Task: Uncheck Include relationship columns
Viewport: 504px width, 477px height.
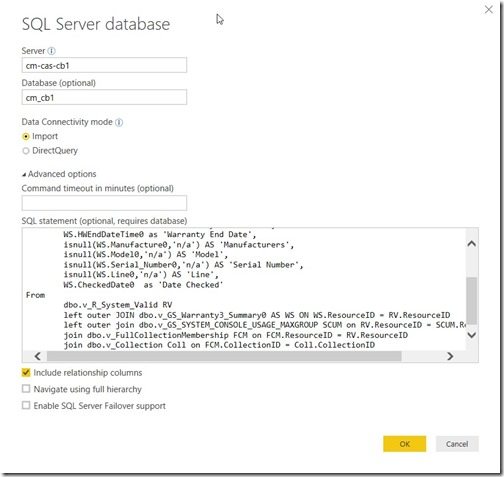Action: tap(26, 372)
